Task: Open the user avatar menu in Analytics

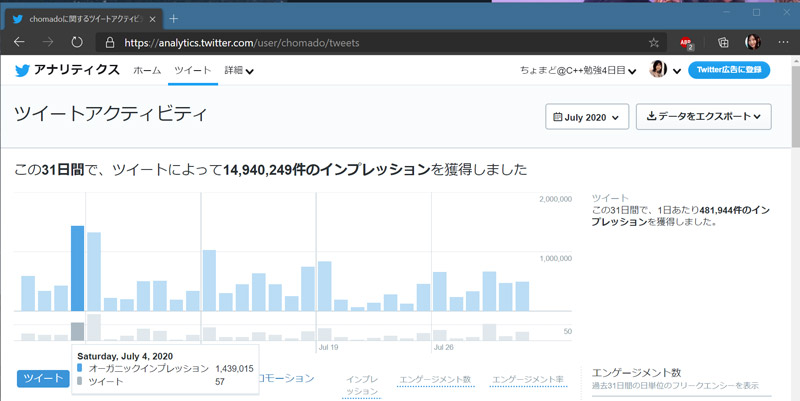Action: tap(665, 70)
